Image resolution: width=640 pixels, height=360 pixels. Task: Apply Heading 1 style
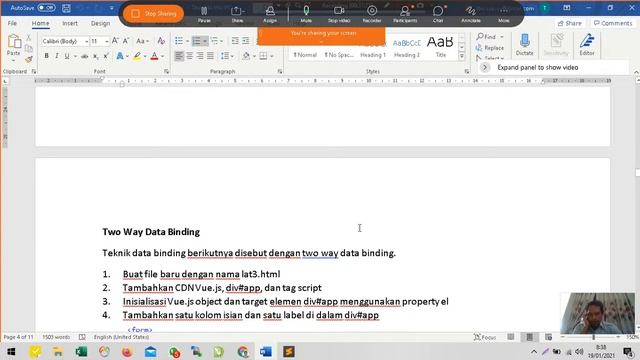(373, 48)
